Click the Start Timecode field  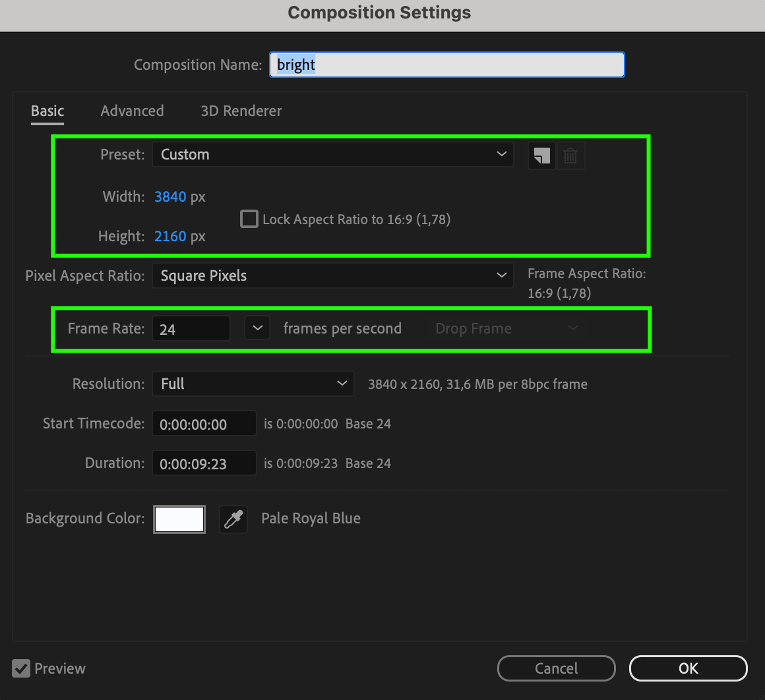pyautogui.click(x=204, y=424)
